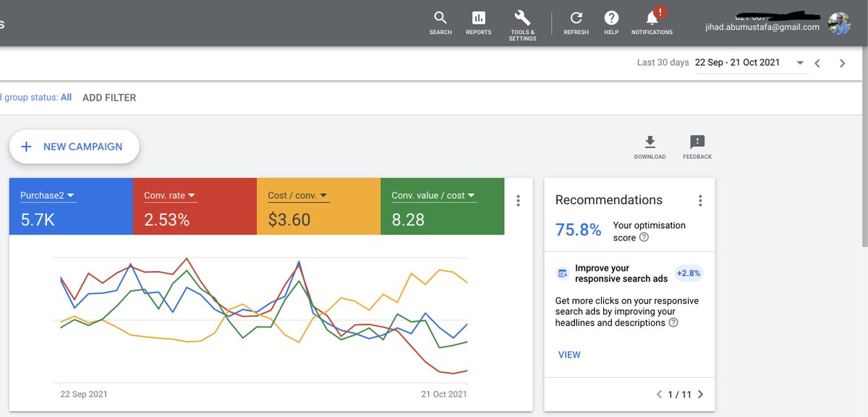This screenshot has height=417, width=868.
Task: Expand the Conv. rate metric dropdown
Action: coord(171,195)
